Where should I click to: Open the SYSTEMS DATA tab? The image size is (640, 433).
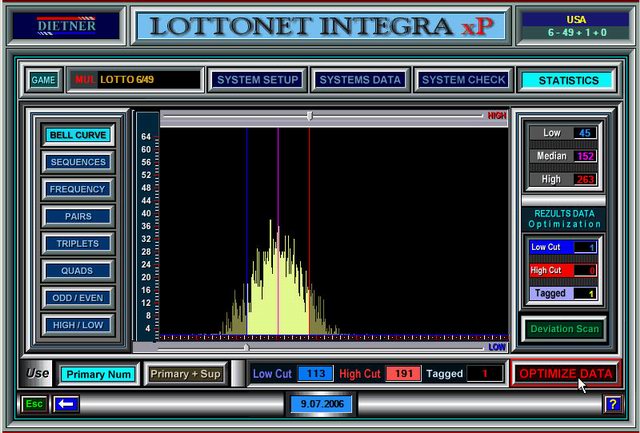360,80
